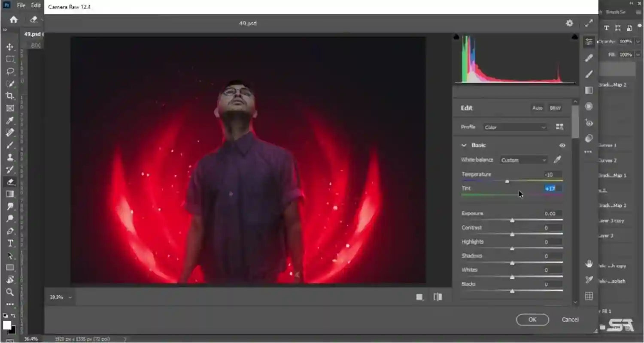The height and width of the screenshot is (343, 644).
Task: Select the Move tool in Photoshop toolbar
Action: coord(10,47)
